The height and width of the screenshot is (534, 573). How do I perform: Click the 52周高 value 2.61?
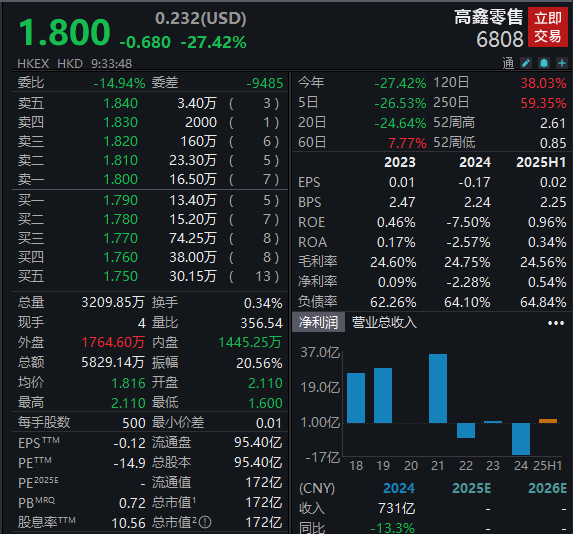point(553,123)
